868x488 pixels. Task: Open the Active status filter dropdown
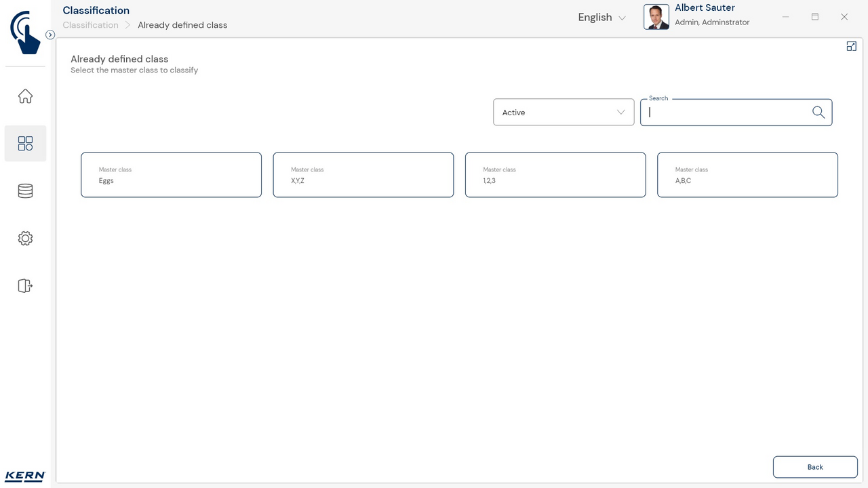click(x=563, y=113)
